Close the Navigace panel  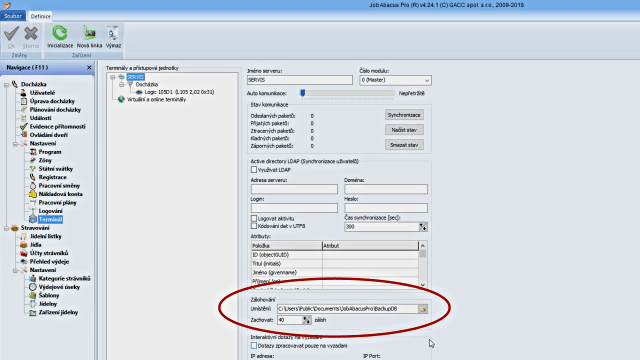click(x=89, y=67)
